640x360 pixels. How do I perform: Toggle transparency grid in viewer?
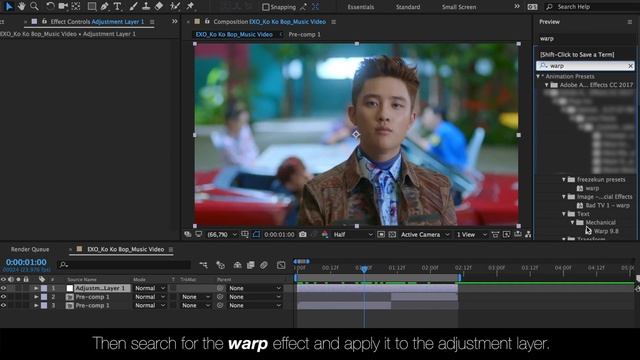pyautogui.click(x=392, y=234)
